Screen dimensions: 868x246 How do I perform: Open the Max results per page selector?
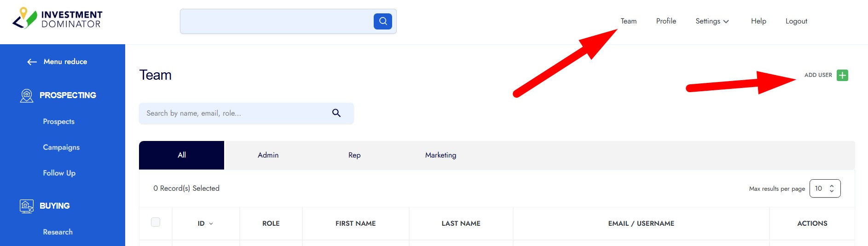pyautogui.click(x=825, y=188)
